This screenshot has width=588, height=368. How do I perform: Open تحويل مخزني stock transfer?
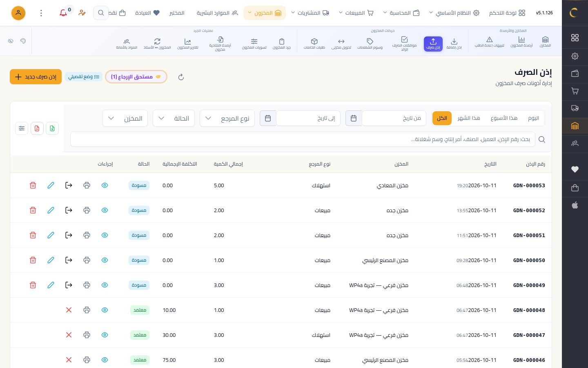click(341, 44)
